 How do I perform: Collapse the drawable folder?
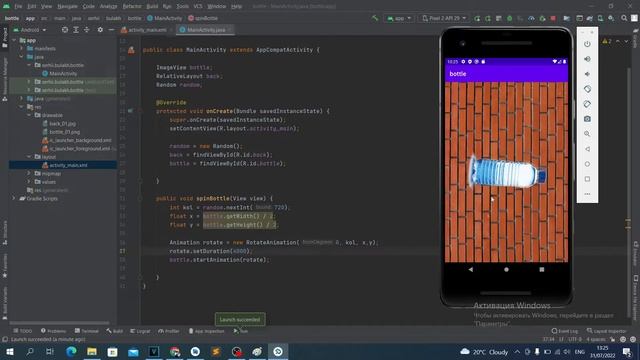coord(29,115)
